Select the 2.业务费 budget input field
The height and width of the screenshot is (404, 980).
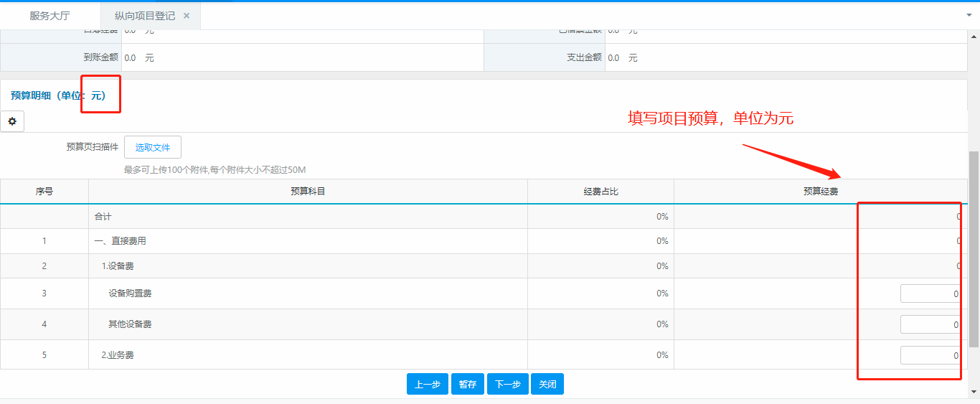930,355
